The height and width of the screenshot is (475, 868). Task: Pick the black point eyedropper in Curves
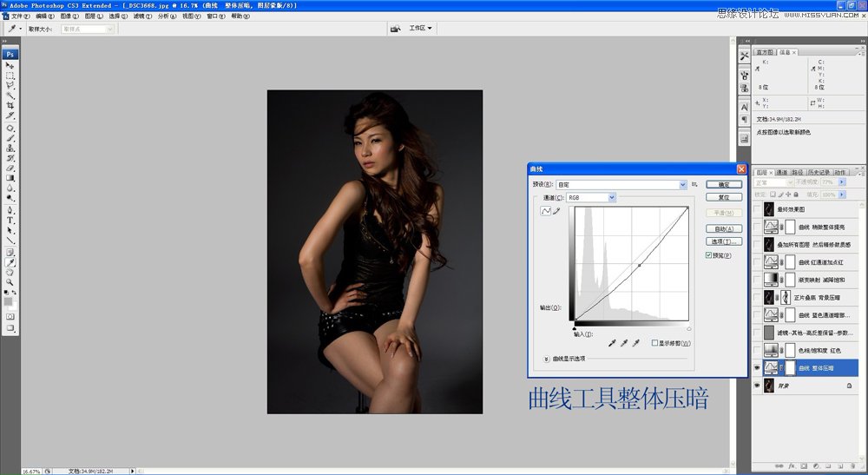tap(613, 344)
